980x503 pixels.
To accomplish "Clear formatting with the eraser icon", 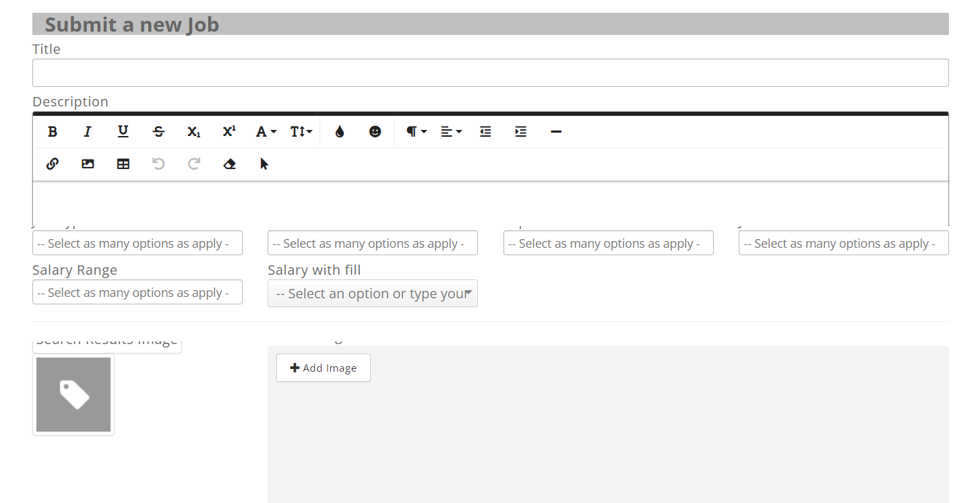I will coord(229,164).
